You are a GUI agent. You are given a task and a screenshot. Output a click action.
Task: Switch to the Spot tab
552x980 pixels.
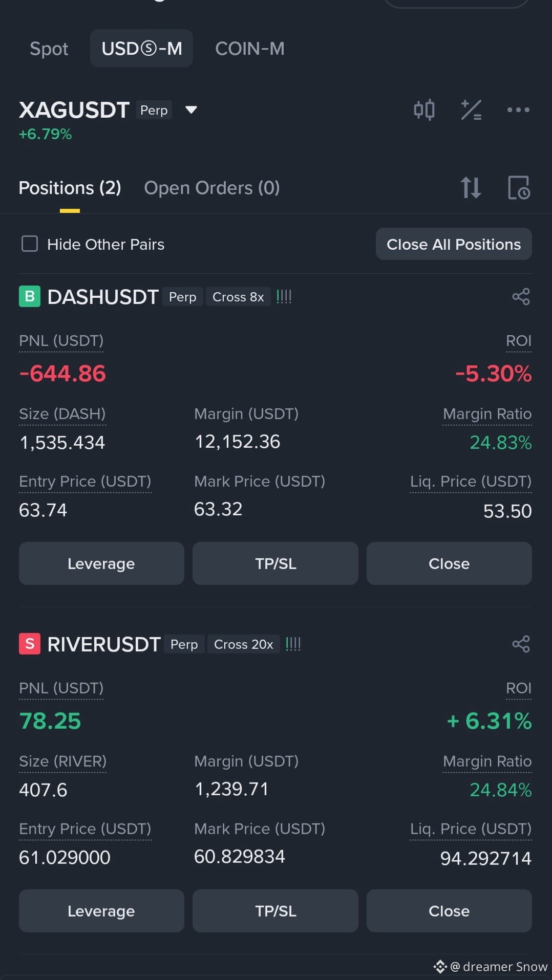[x=49, y=49]
